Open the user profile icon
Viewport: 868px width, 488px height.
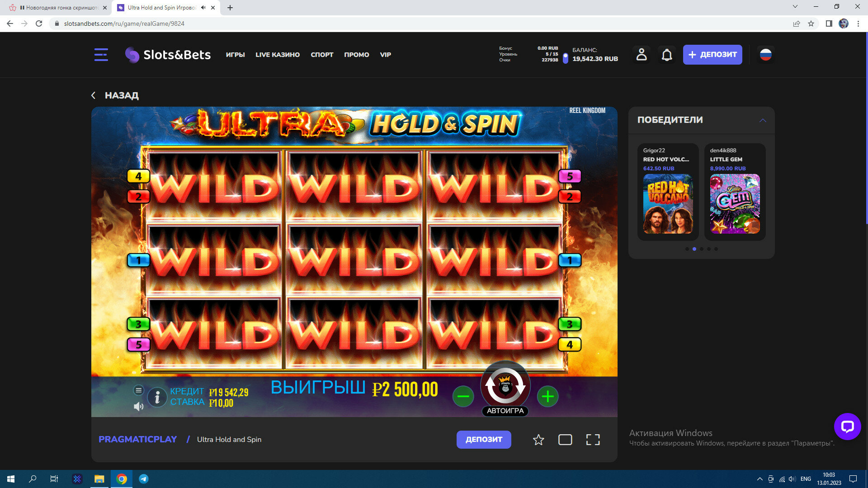641,55
